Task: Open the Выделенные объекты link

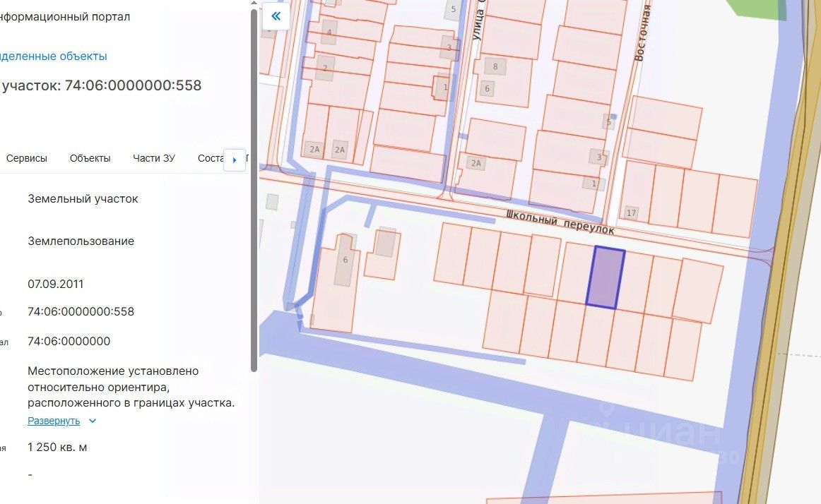Action: 53,56
